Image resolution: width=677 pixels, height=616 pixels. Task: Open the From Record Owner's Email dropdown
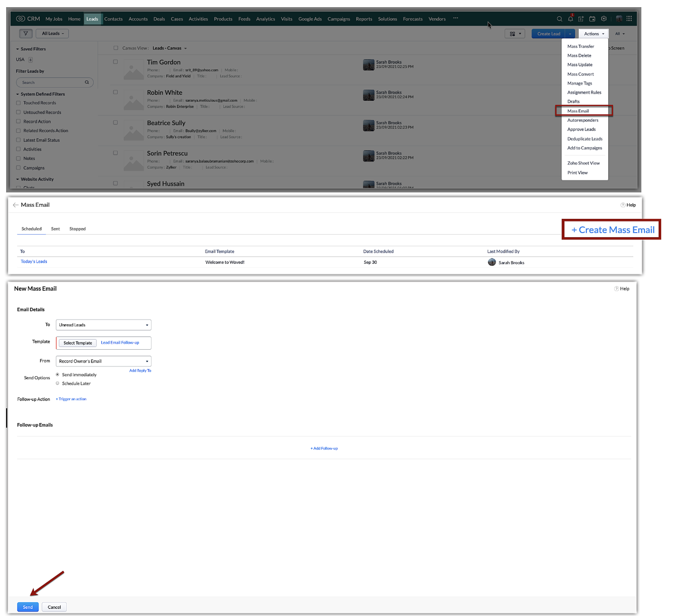(103, 361)
